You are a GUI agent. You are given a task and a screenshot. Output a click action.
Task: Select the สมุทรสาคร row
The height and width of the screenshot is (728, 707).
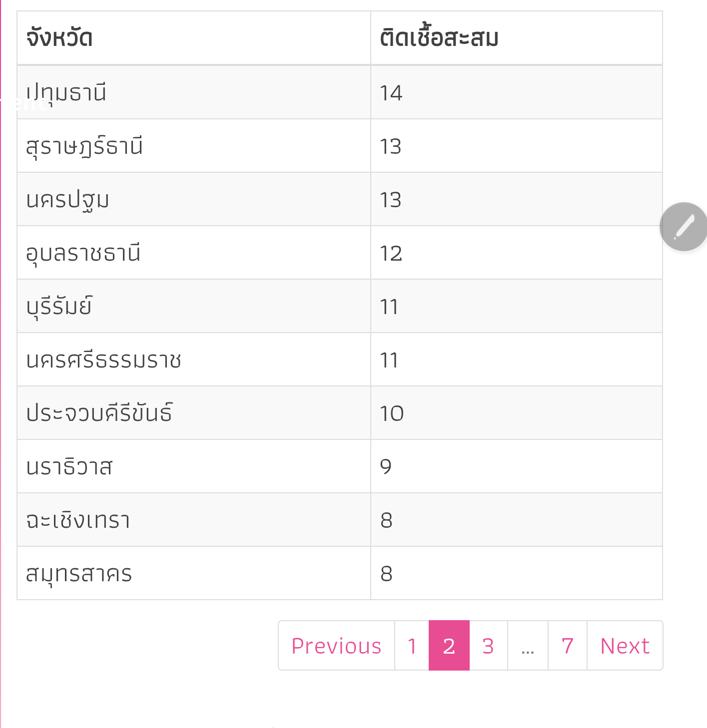tap(79, 574)
